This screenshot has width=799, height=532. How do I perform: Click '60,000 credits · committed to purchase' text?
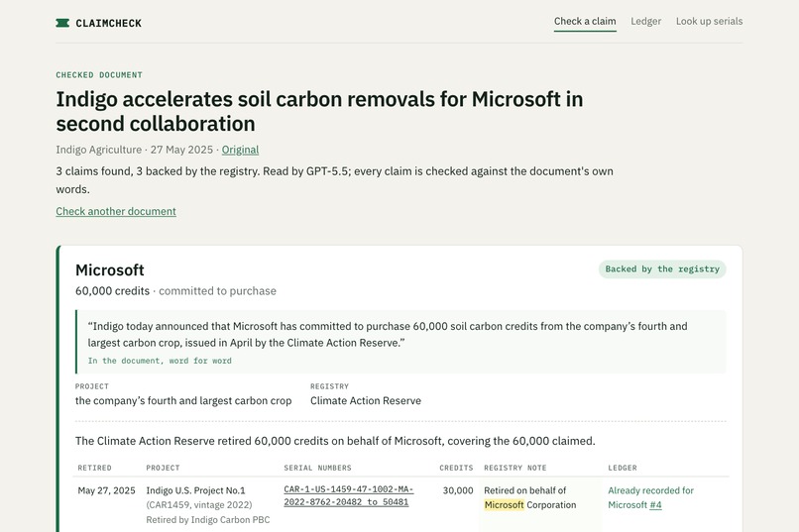[x=175, y=291]
